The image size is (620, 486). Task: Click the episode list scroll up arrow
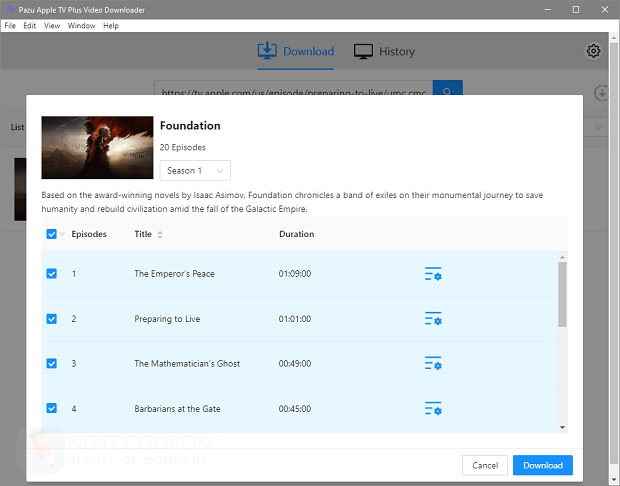tap(562, 257)
